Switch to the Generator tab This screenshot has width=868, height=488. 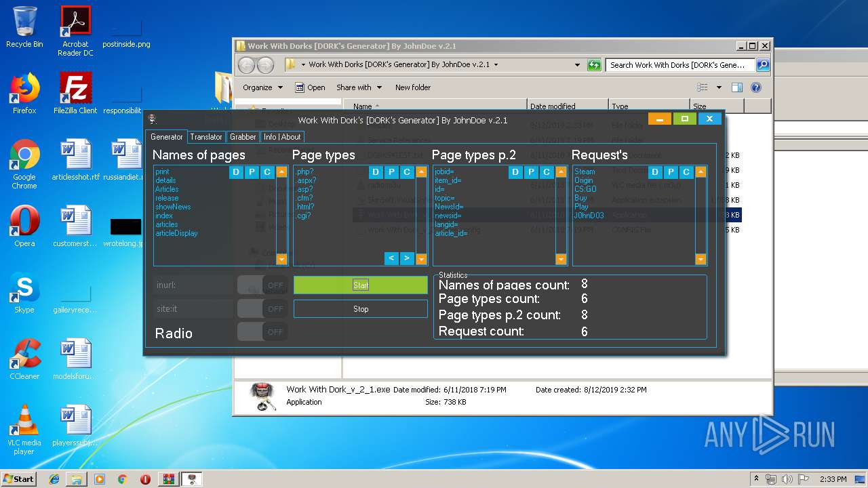point(167,137)
